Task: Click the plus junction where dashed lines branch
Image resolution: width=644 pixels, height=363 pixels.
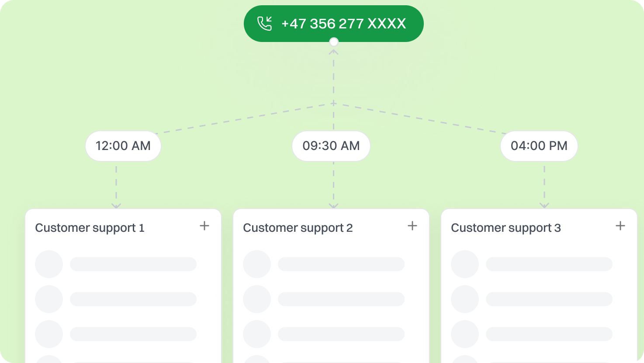Action: click(x=333, y=104)
